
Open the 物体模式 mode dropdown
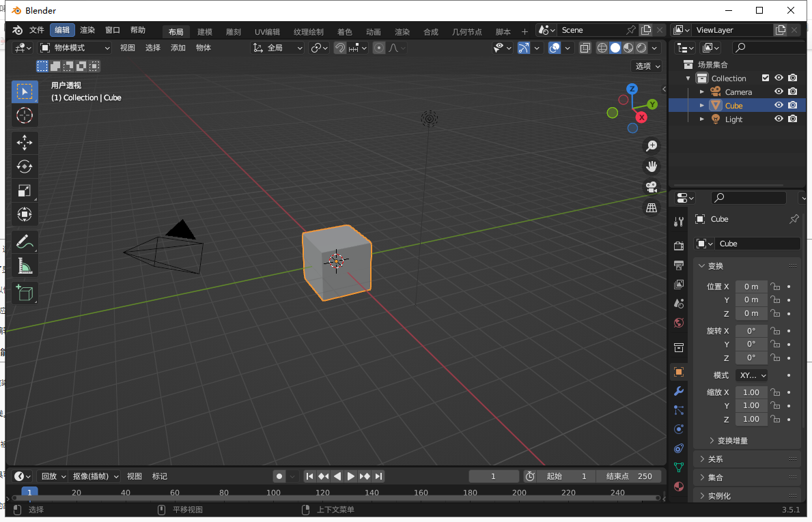[x=74, y=48]
